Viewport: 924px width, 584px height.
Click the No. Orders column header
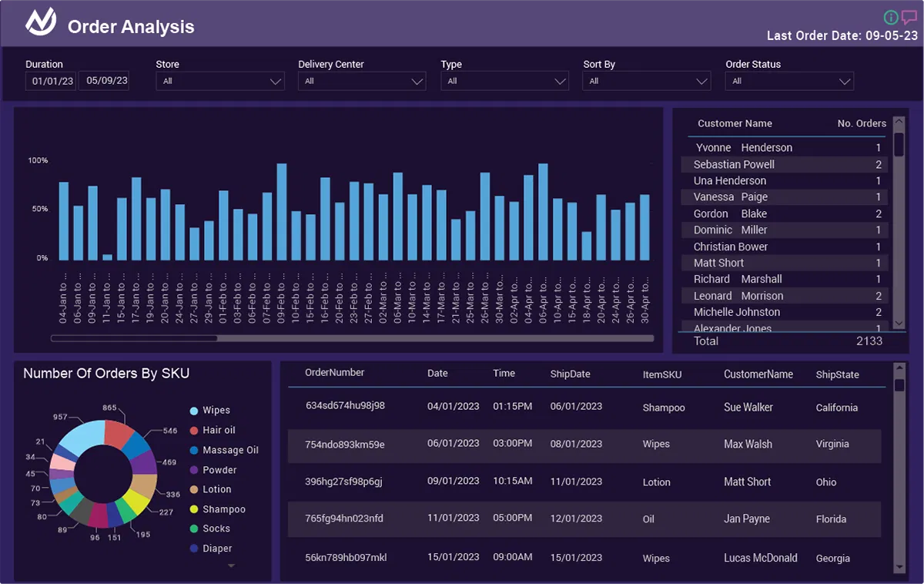point(862,123)
